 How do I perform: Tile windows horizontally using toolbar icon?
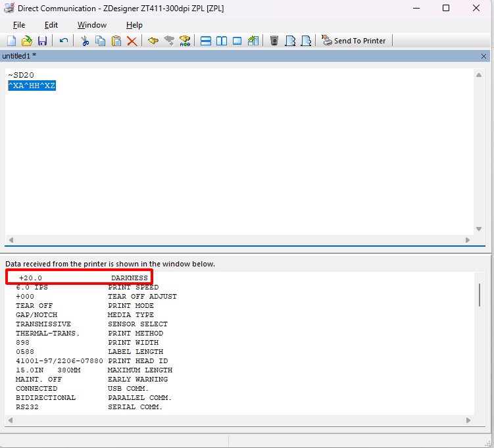pos(205,41)
